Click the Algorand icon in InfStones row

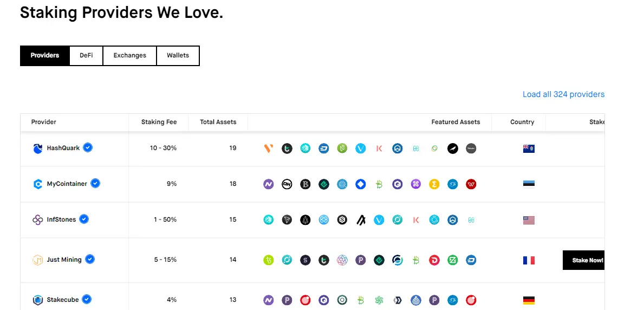point(361,220)
